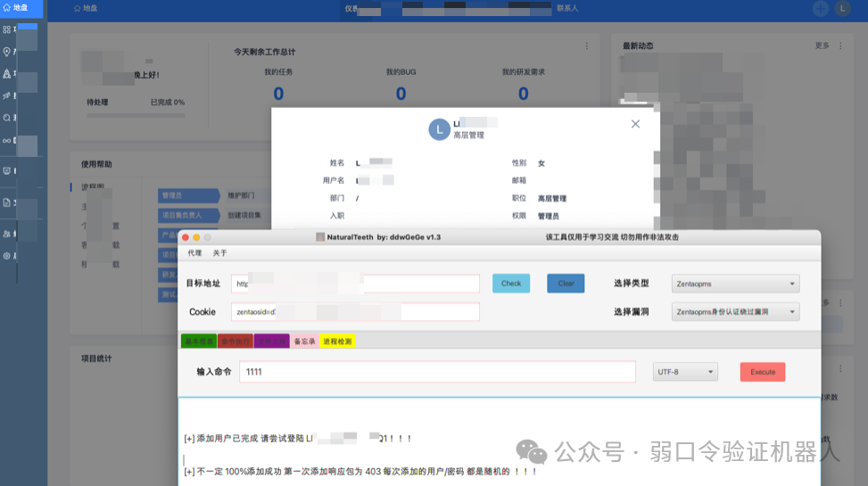Click the round plus icon in the top bar

point(821,8)
